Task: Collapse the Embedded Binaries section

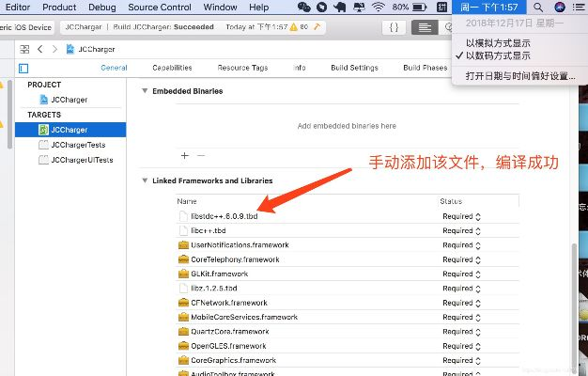Action: tap(144, 91)
